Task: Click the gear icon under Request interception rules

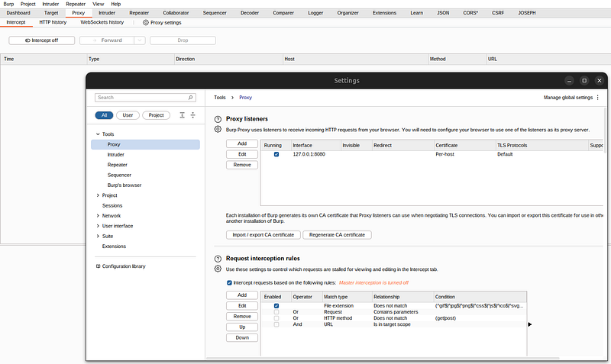Action: click(x=218, y=269)
